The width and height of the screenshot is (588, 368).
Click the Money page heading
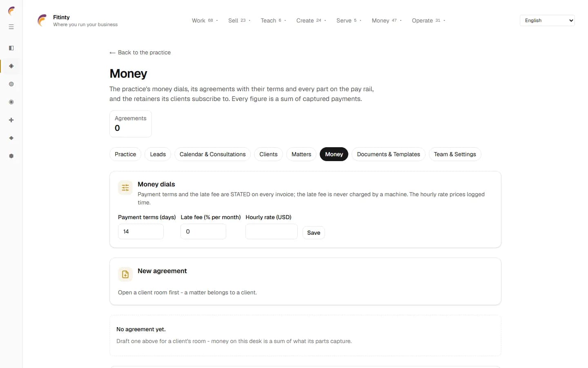tap(128, 74)
